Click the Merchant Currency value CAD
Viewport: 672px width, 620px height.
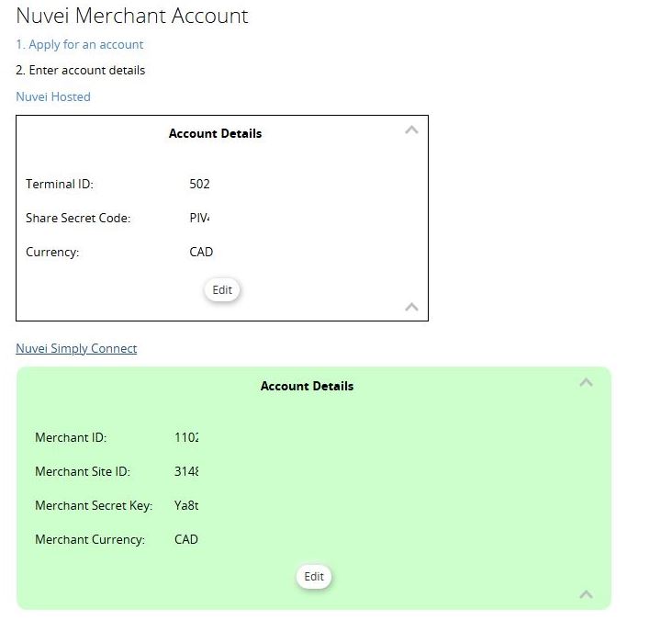coord(186,539)
